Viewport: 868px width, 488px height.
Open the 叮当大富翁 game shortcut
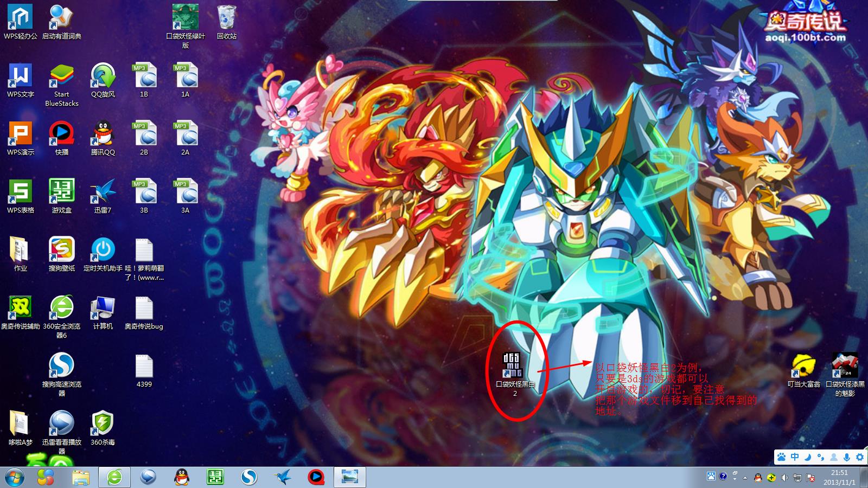click(x=804, y=370)
